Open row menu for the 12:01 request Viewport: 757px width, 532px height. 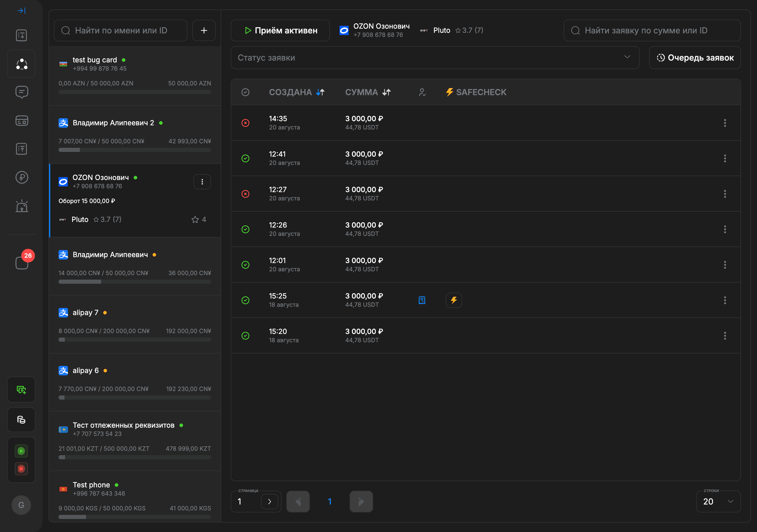coord(725,265)
